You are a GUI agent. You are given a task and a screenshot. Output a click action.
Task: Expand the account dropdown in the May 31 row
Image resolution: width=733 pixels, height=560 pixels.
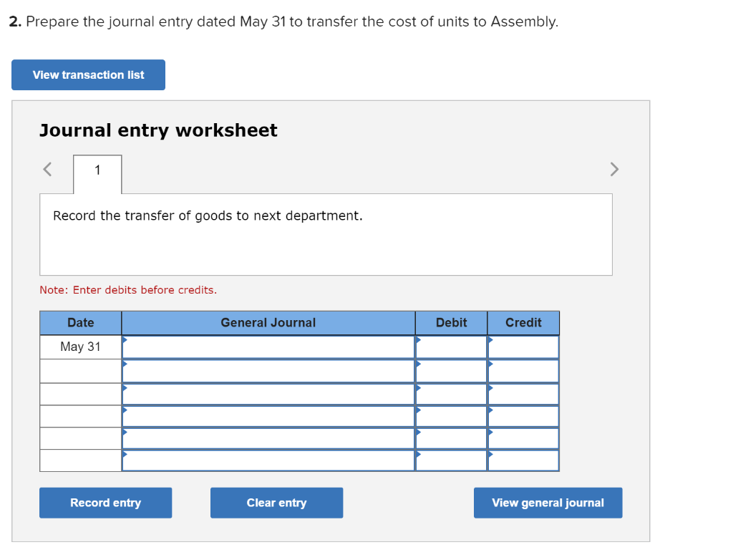point(127,342)
